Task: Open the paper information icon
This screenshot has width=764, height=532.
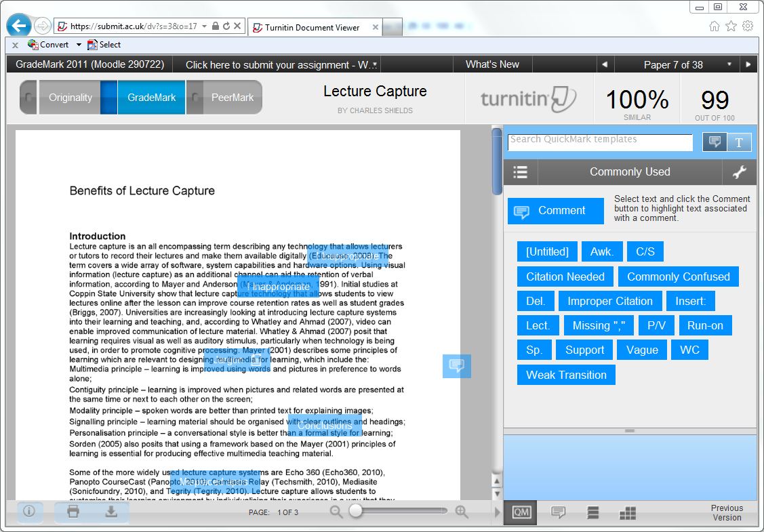Action: pyautogui.click(x=28, y=512)
